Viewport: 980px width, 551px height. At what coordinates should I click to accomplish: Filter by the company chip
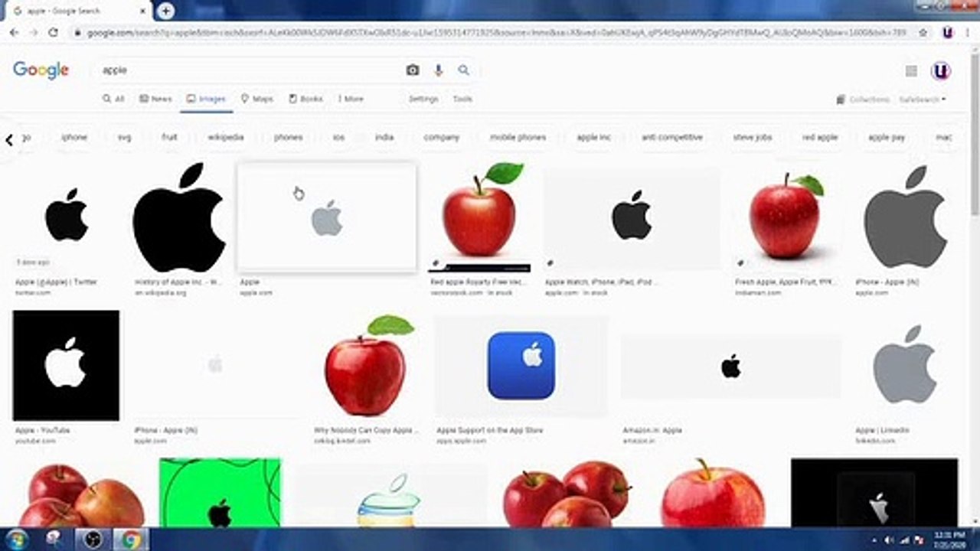coord(442,138)
